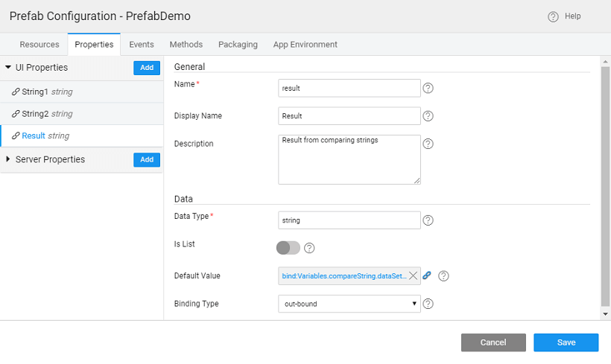Click help icon beside Is List toggle
611x364 pixels.
pyautogui.click(x=310, y=248)
